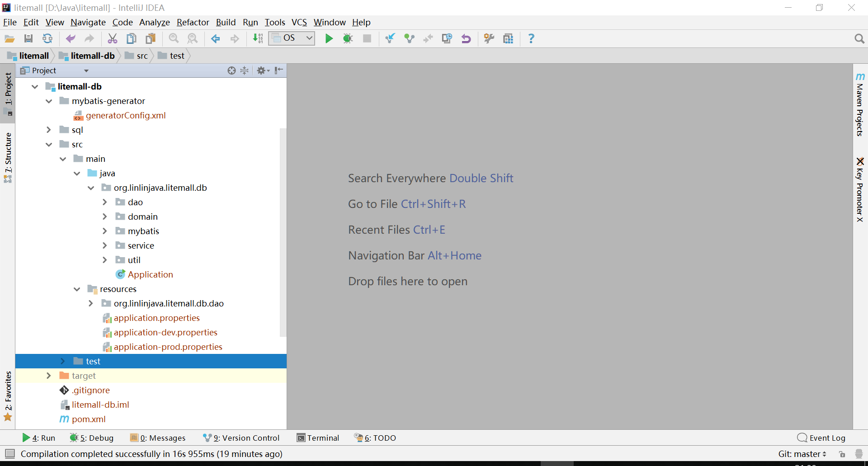Expand the target folder
Viewport: 868px width, 466px height.
[49, 376]
